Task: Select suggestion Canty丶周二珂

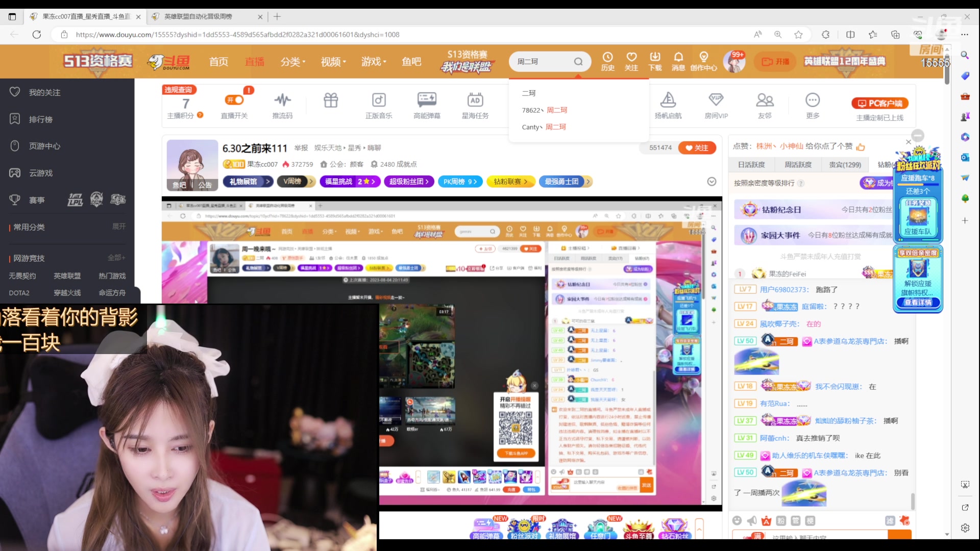Action: tap(544, 127)
